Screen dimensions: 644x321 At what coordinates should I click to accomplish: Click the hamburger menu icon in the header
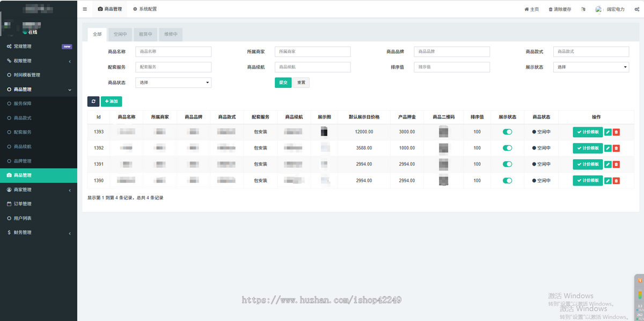point(85,9)
